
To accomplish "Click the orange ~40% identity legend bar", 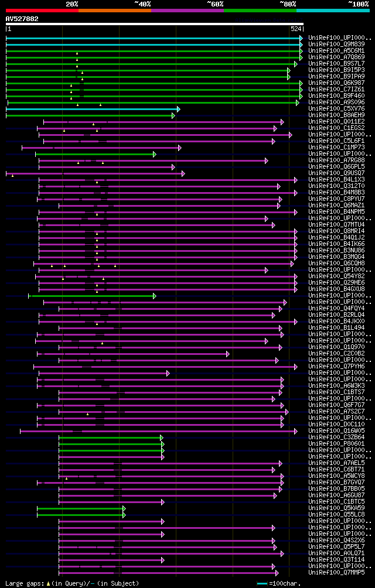I will click(115, 10).
